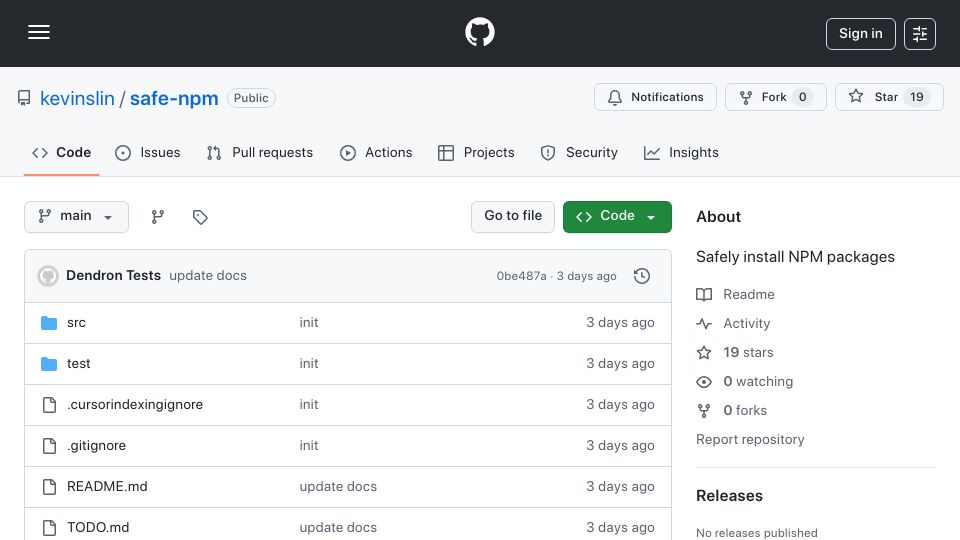Open .gitignore file
This screenshot has width=960, height=540.
(96, 446)
